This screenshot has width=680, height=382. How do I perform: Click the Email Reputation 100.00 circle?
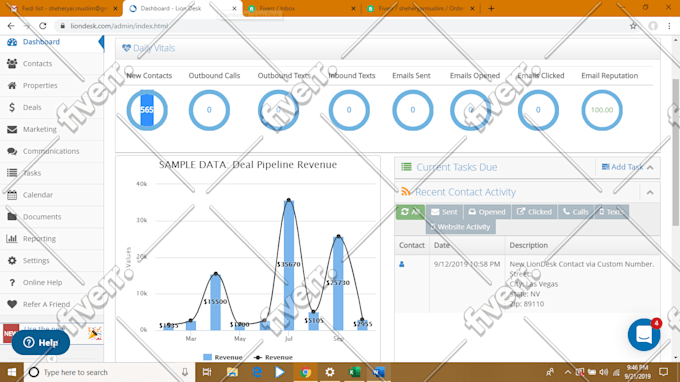tap(602, 110)
